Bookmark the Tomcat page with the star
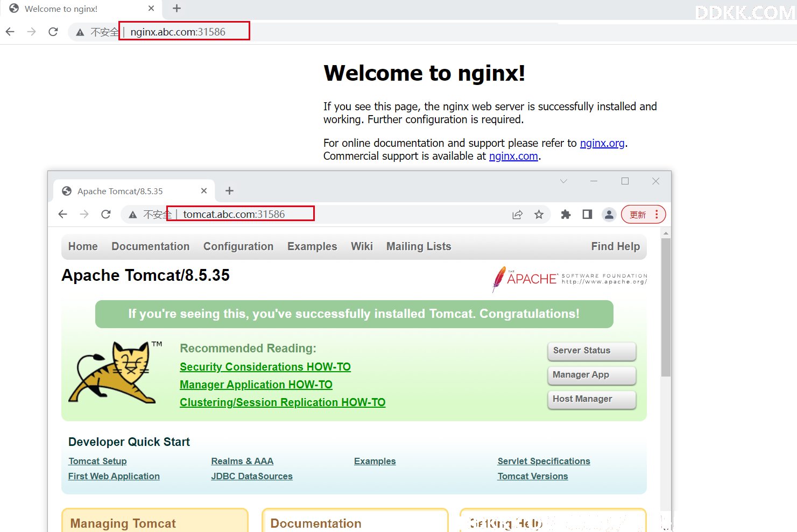 click(539, 215)
